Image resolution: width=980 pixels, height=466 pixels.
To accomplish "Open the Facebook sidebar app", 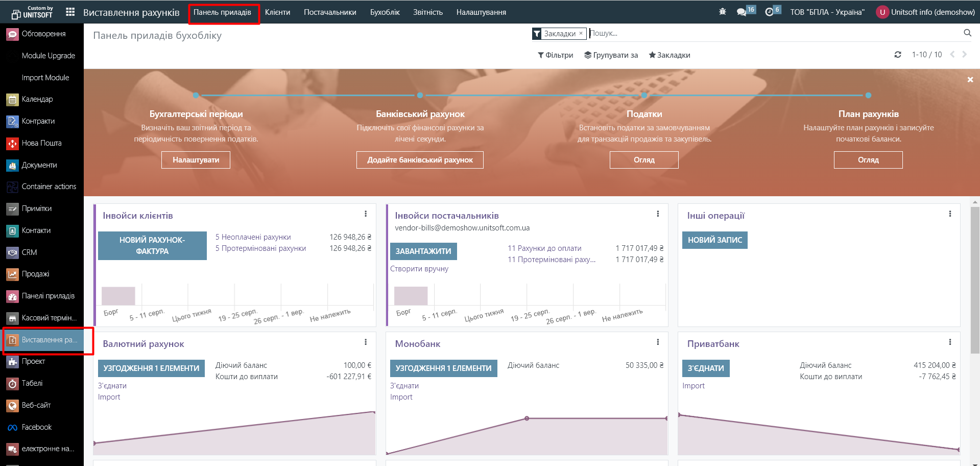I will click(36, 427).
